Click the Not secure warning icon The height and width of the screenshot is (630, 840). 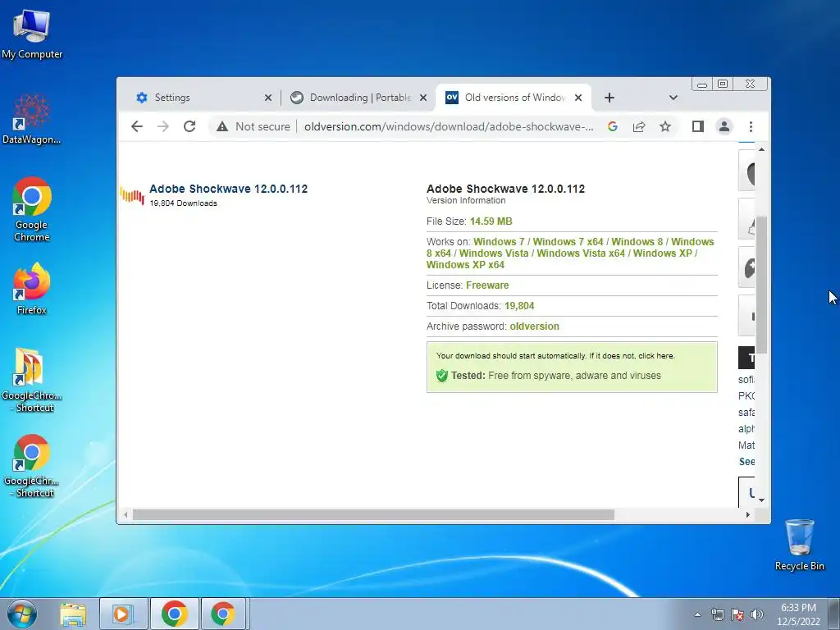222,126
